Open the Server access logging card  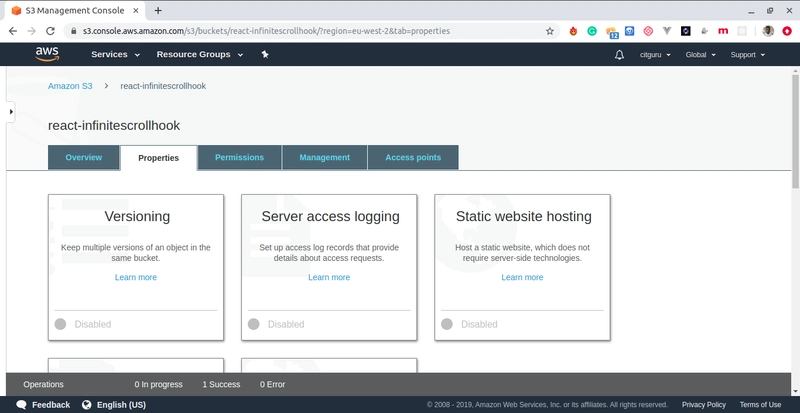(329, 267)
